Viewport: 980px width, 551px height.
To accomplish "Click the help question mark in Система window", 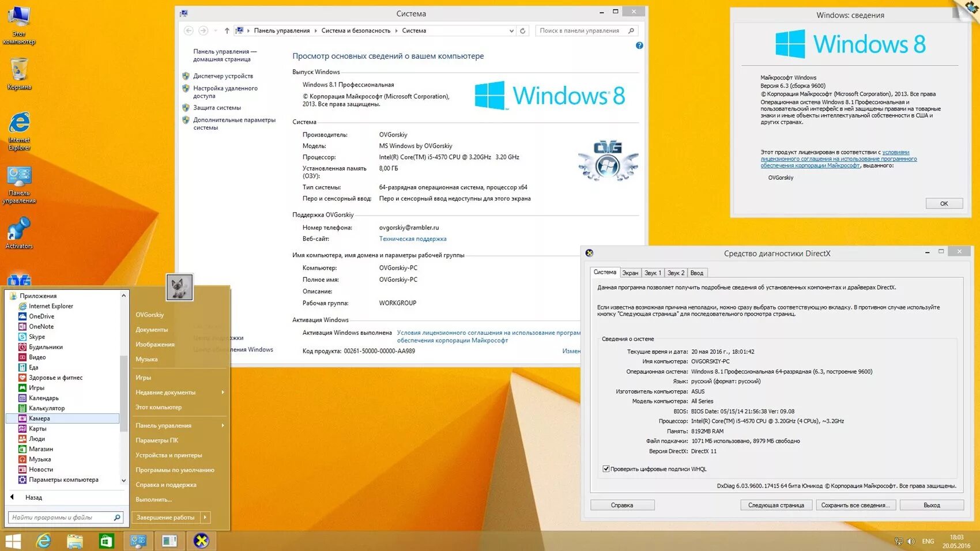I will click(x=639, y=46).
